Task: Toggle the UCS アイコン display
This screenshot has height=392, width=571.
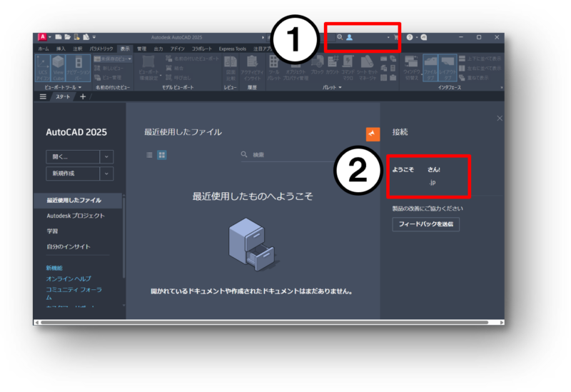Action: [x=43, y=69]
